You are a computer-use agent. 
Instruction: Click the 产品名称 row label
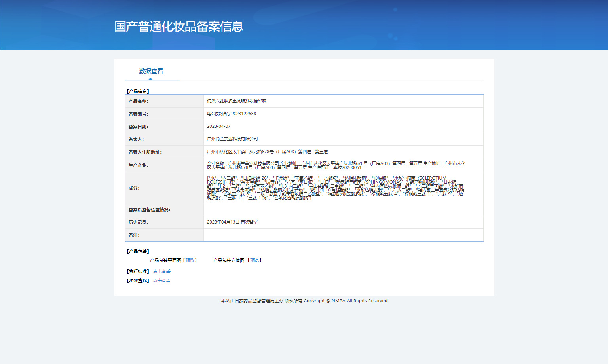click(x=139, y=101)
